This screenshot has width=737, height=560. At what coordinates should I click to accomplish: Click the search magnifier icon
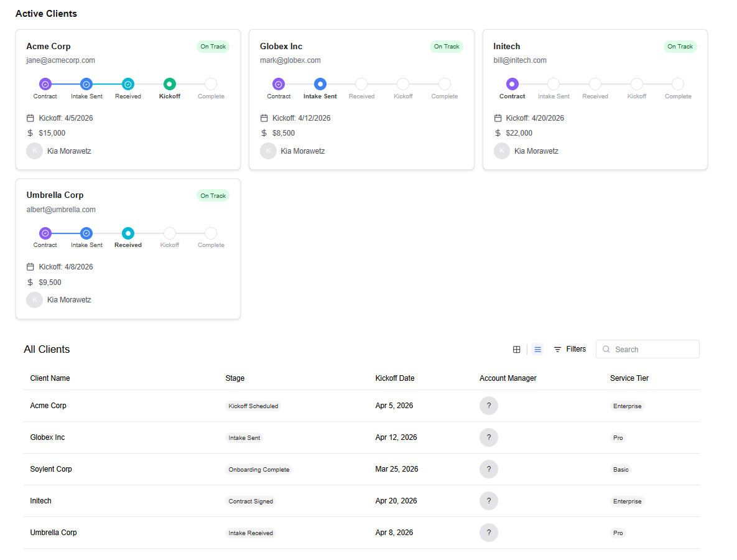coord(606,349)
